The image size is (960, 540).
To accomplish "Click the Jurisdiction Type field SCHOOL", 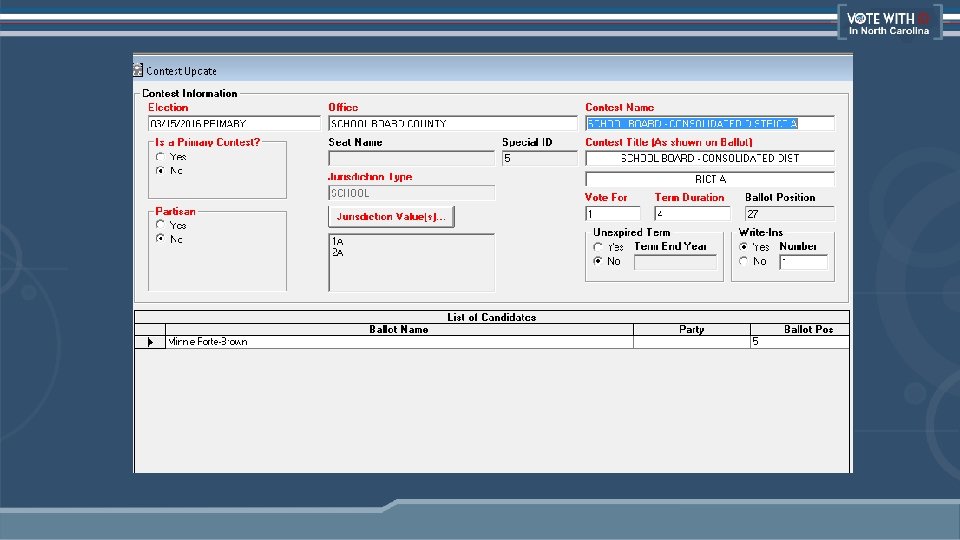I will [411, 193].
